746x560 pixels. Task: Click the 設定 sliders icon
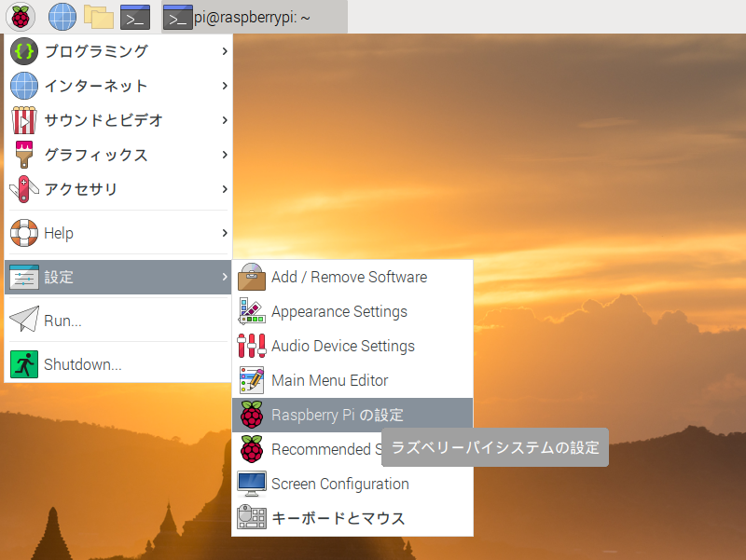point(24,277)
